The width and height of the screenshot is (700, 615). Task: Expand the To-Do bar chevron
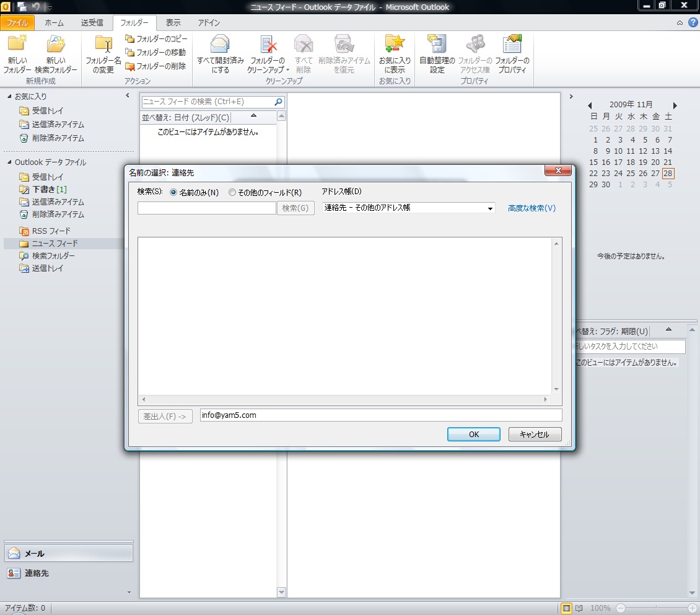pos(571,97)
